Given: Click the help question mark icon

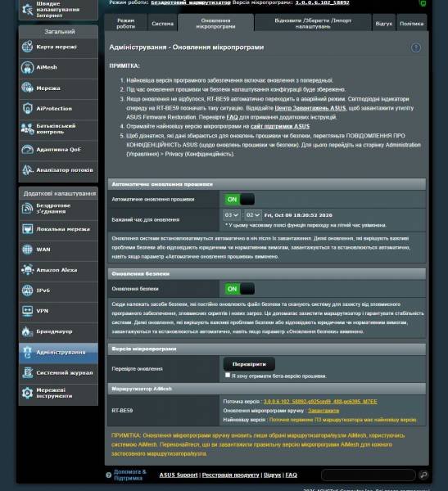Looking at the screenshot, I should click(x=108, y=475).
